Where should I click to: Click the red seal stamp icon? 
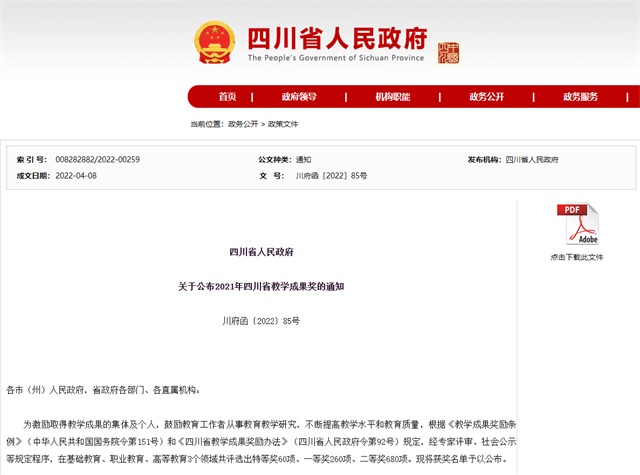click(x=448, y=53)
